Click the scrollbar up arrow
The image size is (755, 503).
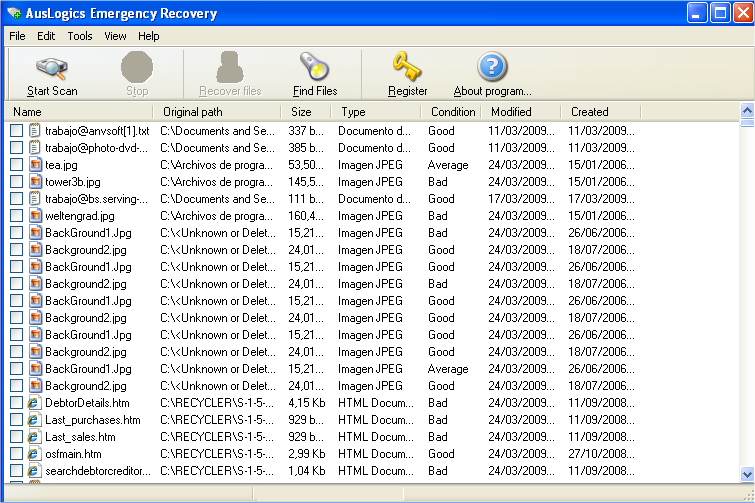(x=747, y=111)
